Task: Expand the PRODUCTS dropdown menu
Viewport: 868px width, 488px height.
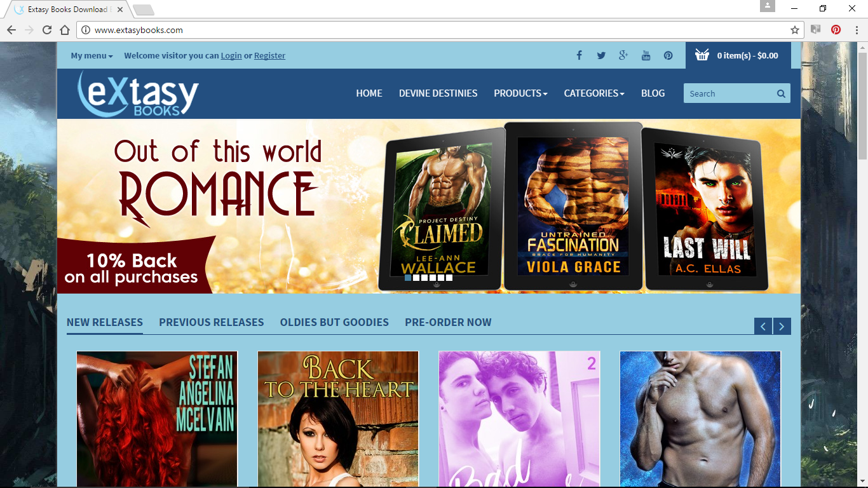Action: (x=520, y=93)
